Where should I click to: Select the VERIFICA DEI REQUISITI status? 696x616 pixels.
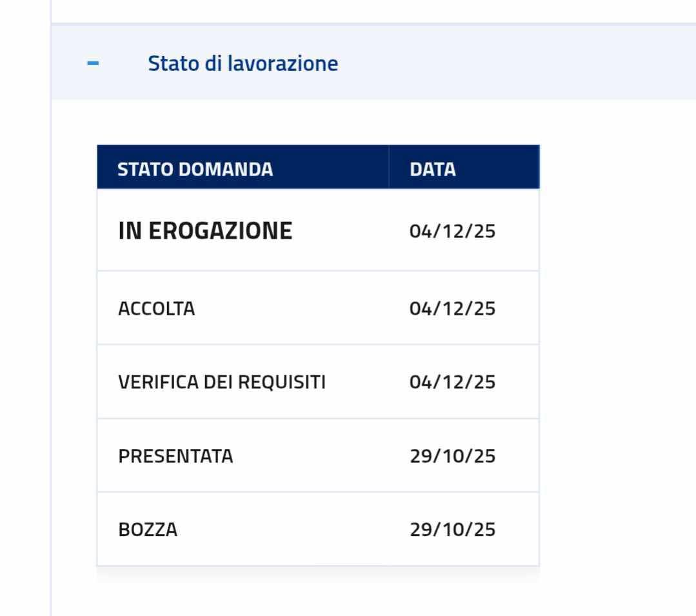point(221,382)
